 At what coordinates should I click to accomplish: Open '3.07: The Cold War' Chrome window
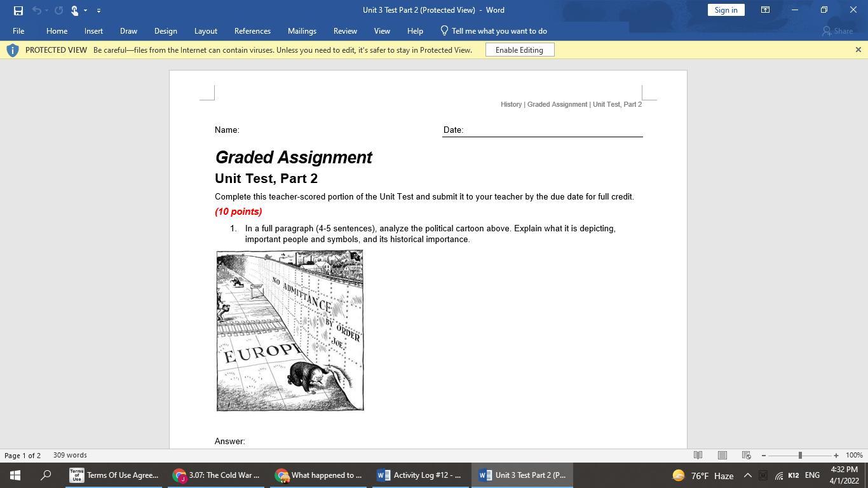217,475
